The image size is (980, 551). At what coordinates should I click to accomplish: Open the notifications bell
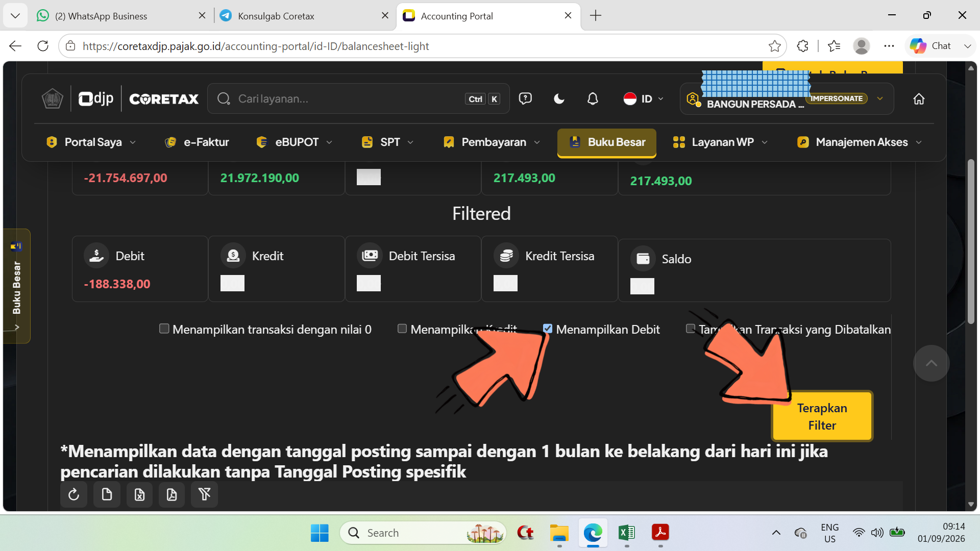[x=593, y=99]
